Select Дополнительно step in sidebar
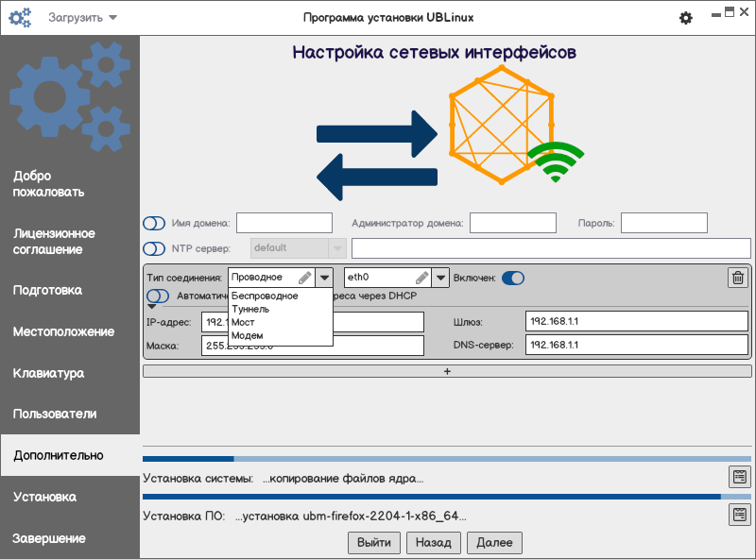 (70, 455)
